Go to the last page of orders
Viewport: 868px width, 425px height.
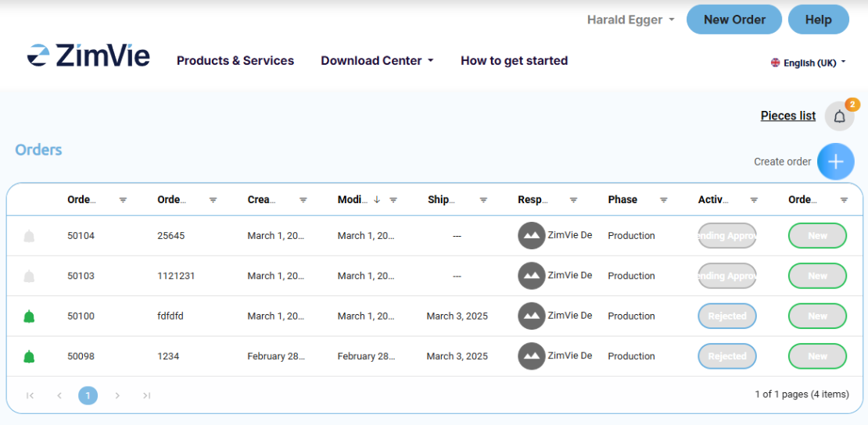click(146, 395)
